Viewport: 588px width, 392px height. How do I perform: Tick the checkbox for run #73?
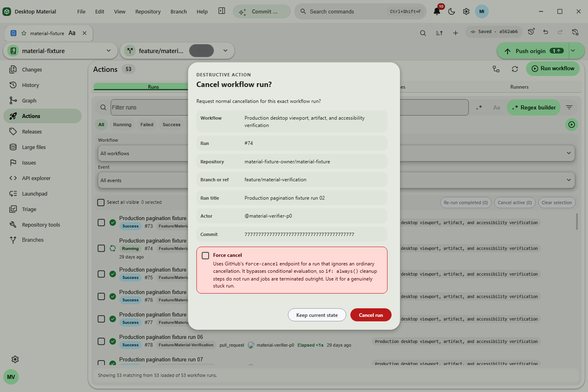101,223
